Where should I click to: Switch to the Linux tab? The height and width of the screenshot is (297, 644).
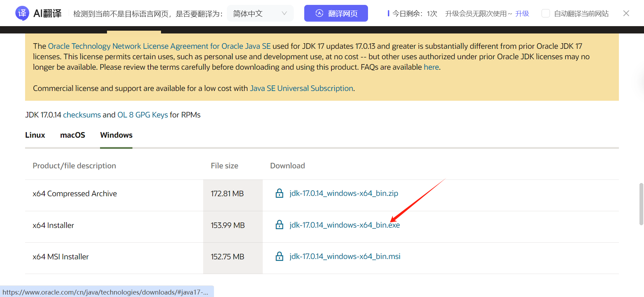pos(35,135)
